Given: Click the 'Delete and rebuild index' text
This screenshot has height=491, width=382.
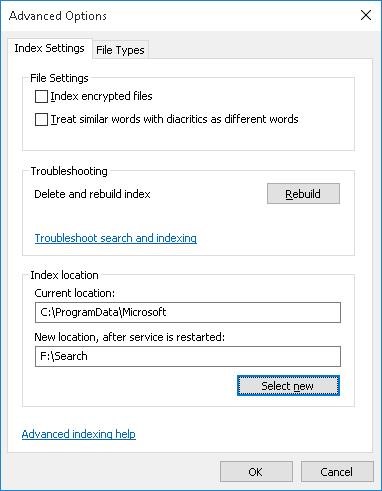Looking at the screenshot, I should [92, 194].
